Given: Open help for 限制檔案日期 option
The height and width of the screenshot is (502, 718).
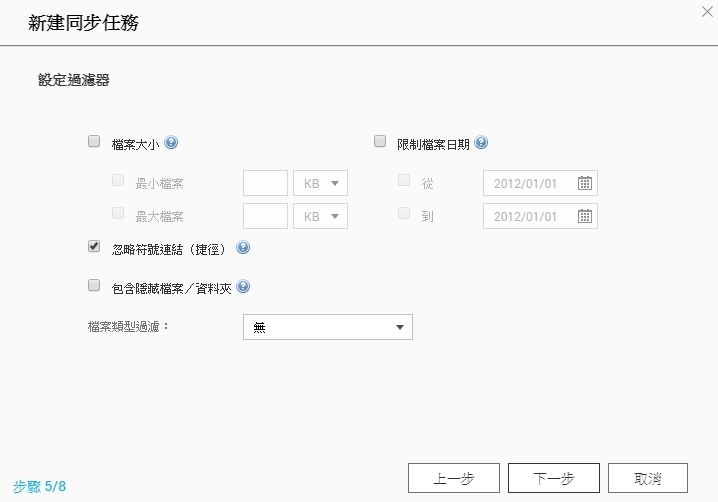Looking at the screenshot, I should coord(481,143).
